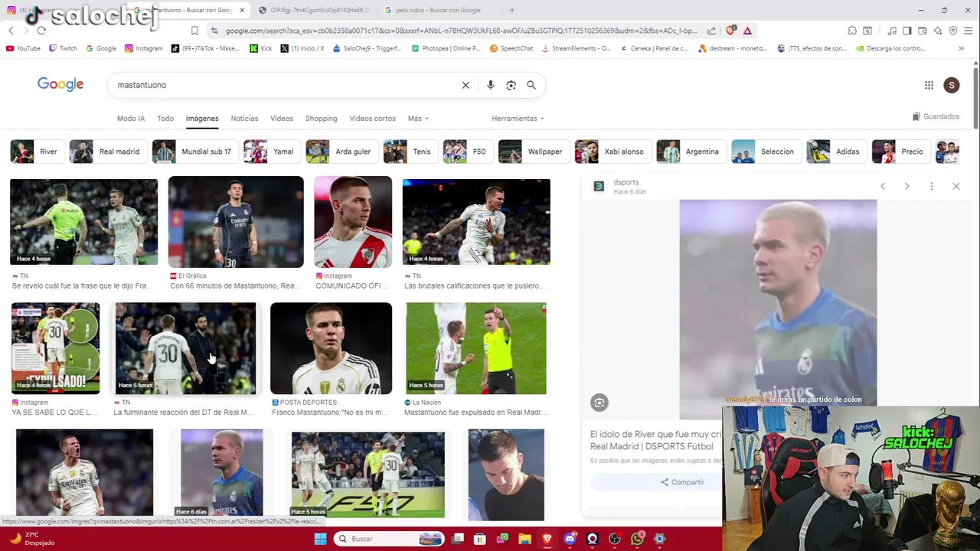The width and height of the screenshot is (980, 551).
Task: Filter images by the Adidas chip
Action: point(836,152)
